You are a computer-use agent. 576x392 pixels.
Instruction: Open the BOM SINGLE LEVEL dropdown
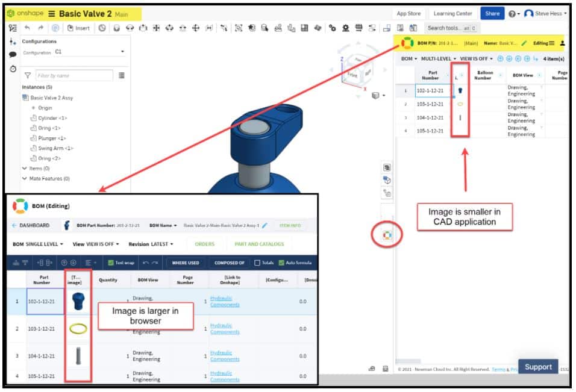[x=38, y=244]
